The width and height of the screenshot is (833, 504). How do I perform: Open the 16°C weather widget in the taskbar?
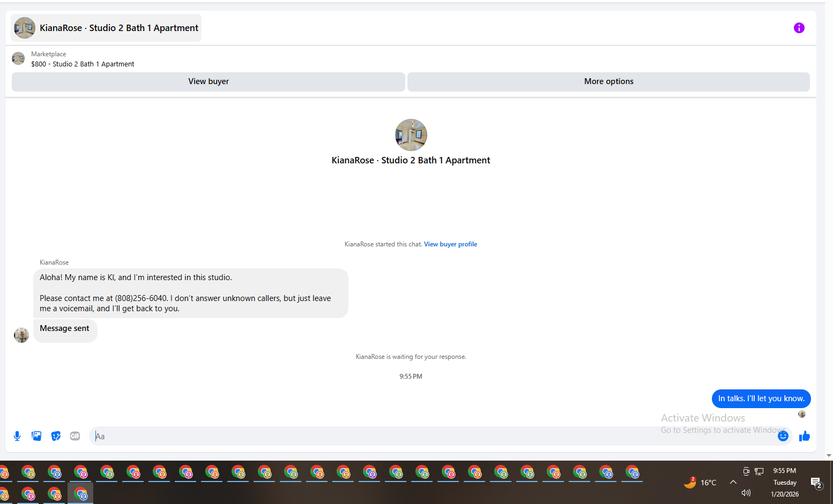pyautogui.click(x=700, y=483)
